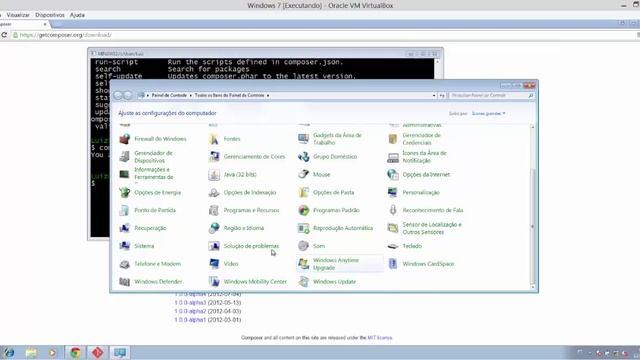Click Painel de Controle breadcrumb
The height and width of the screenshot is (360, 640).
pos(169,95)
